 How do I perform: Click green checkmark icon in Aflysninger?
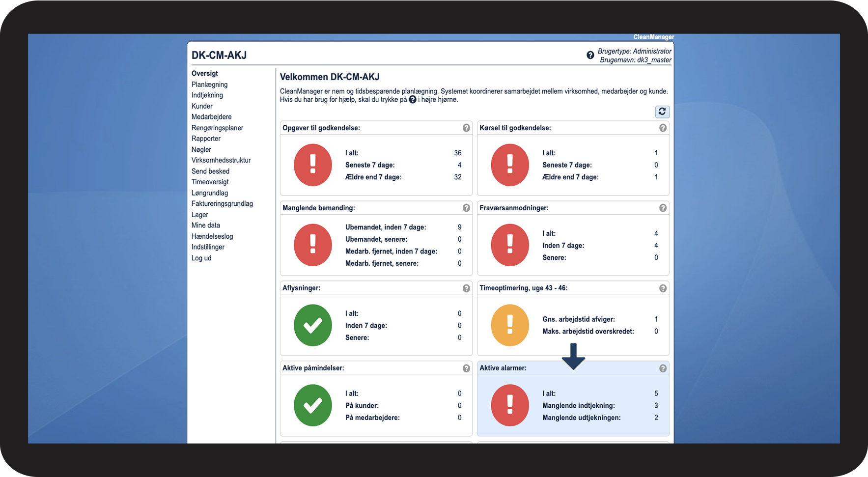[x=313, y=325]
